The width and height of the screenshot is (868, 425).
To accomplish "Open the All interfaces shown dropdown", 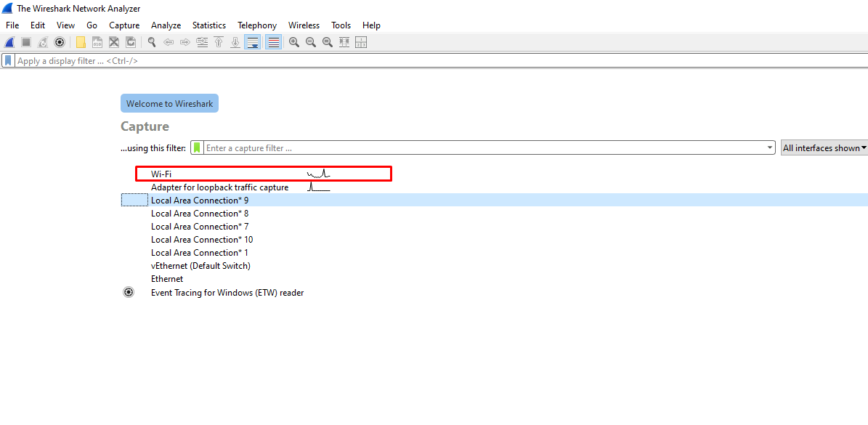I will click(824, 147).
